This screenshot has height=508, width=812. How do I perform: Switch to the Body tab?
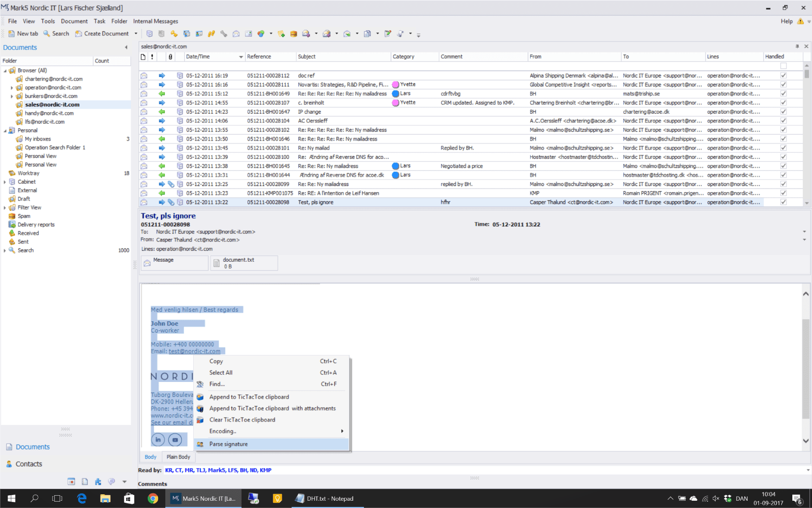[150, 457]
